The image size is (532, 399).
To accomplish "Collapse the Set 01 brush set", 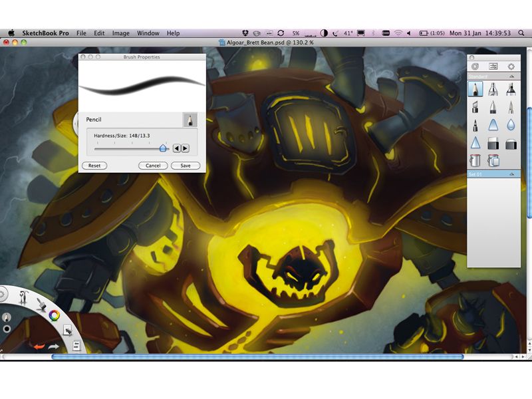I will tap(511, 174).
